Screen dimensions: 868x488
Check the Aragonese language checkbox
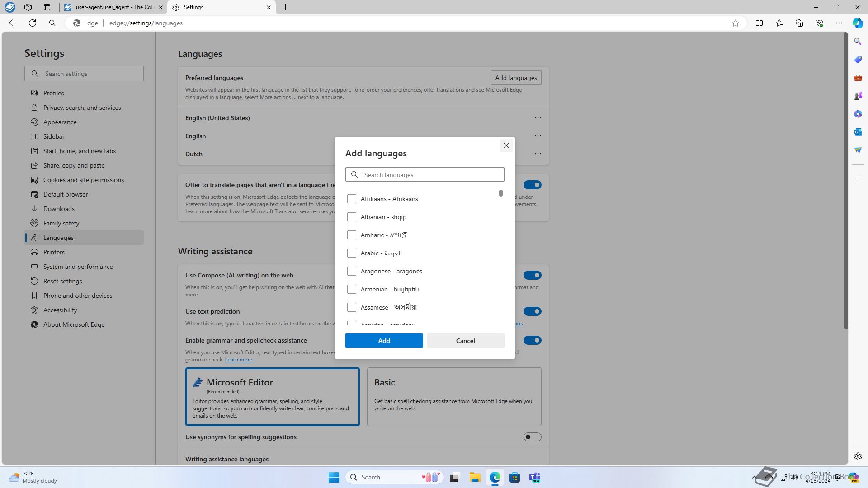click(x=351, y=271)
